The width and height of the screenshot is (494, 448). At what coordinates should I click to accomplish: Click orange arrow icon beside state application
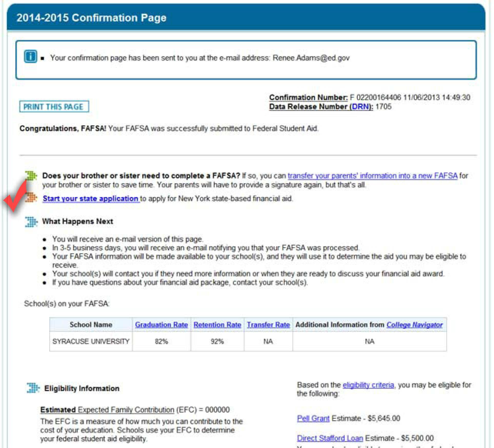coord(31,198)
